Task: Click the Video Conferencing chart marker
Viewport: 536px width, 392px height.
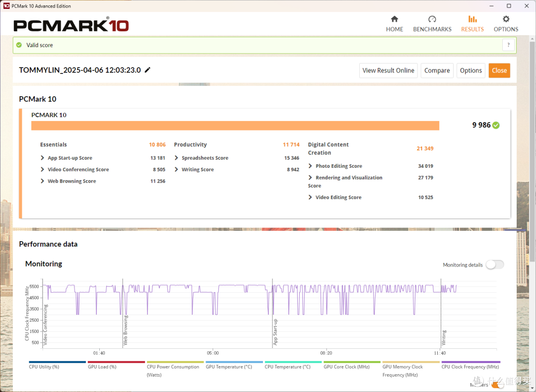Action: tap(46, 325)
